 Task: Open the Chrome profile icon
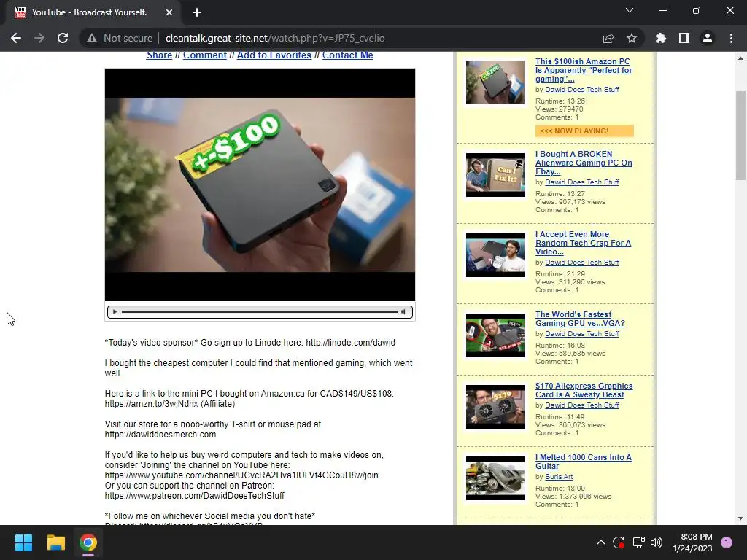coord(708,38)
